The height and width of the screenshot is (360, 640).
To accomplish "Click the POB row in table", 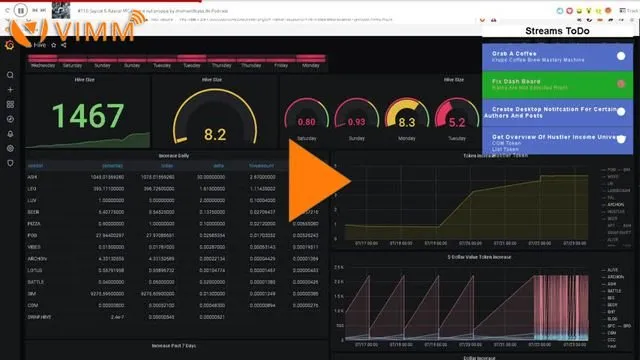I will [x=177, y=236].
